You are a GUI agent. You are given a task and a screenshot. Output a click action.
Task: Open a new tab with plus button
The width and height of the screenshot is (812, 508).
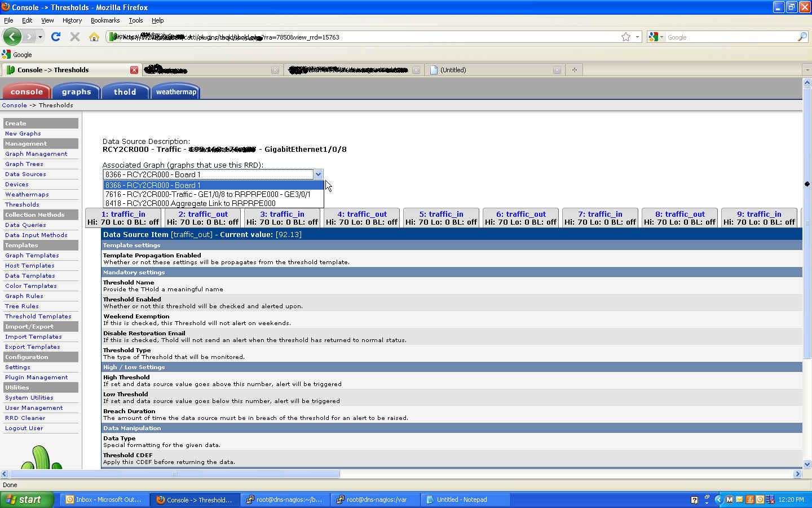(574, 70)
